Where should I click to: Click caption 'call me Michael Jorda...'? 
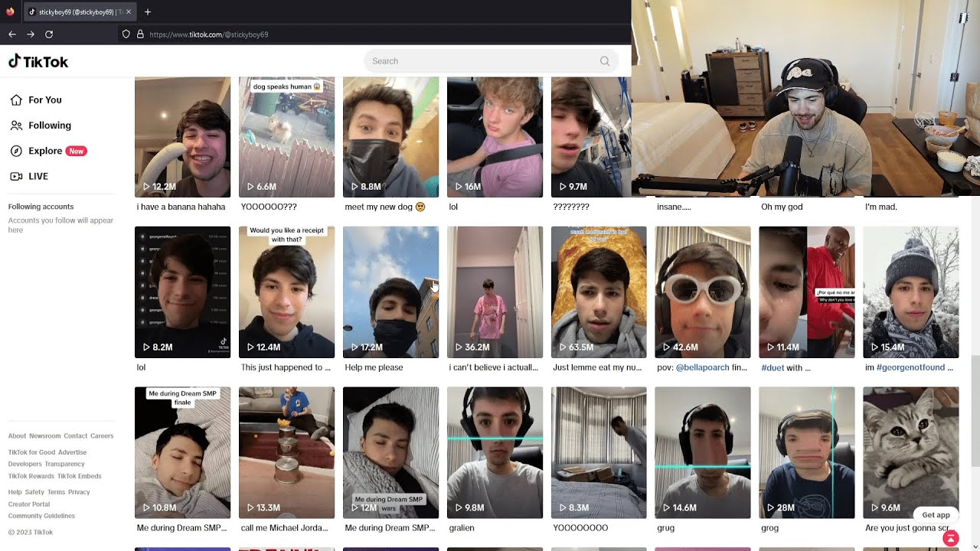pos(285,528)
